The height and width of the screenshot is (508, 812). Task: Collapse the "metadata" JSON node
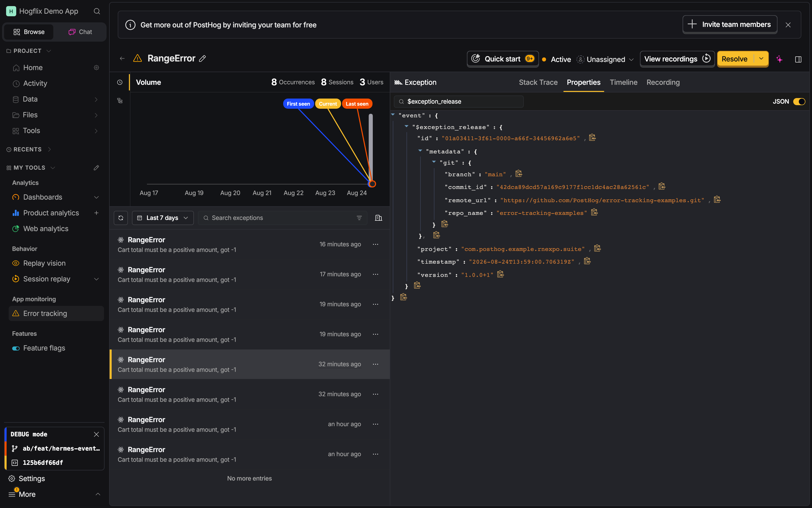(420, 151)
